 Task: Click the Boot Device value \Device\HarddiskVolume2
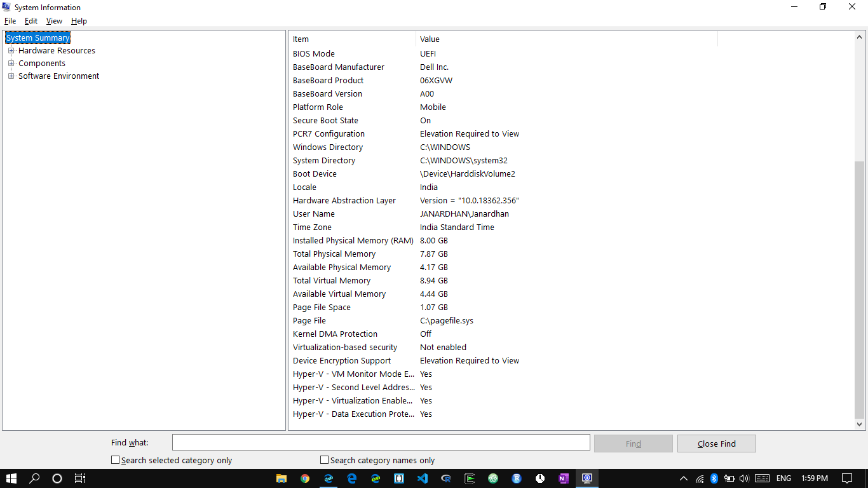tap(467, 174)
